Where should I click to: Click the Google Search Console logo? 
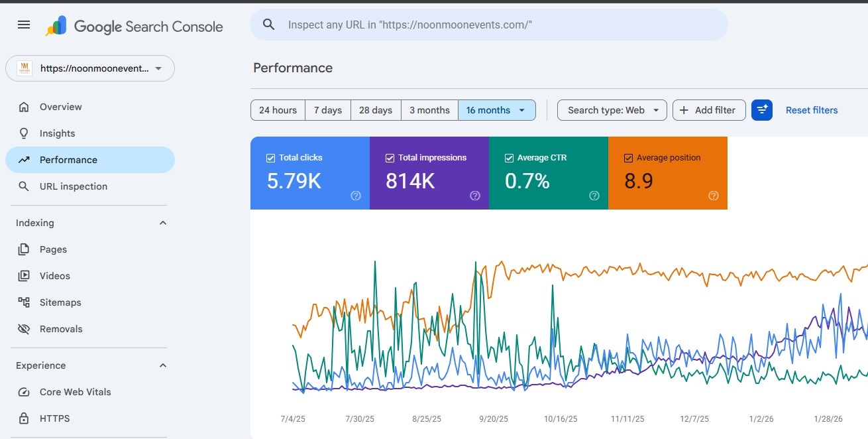pyautogui.click(x=135, y=27)
